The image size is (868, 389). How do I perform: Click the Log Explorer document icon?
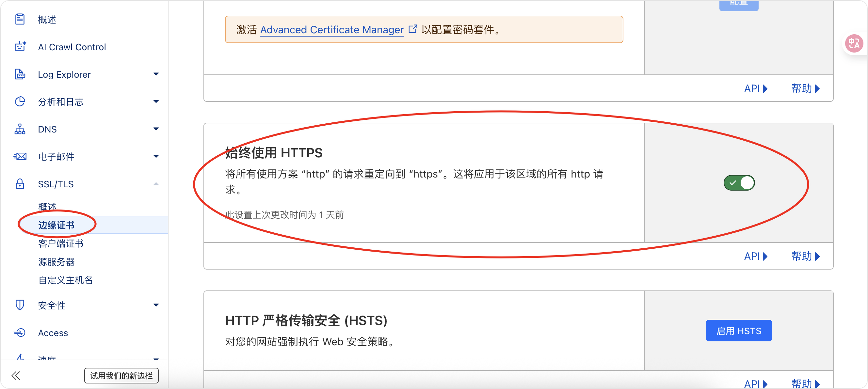[x=20, y=74]
